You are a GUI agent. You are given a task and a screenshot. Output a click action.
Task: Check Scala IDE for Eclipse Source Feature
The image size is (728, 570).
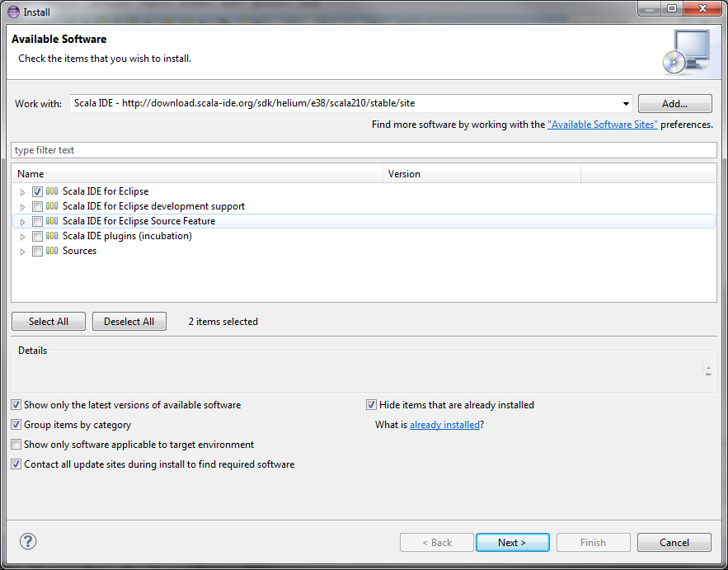point(38,221)
